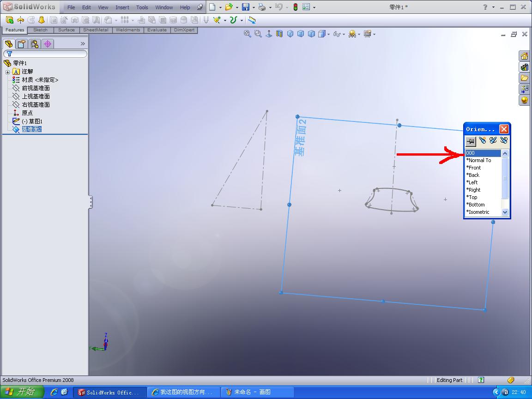Switch to the Surface tab

point(66,30)
